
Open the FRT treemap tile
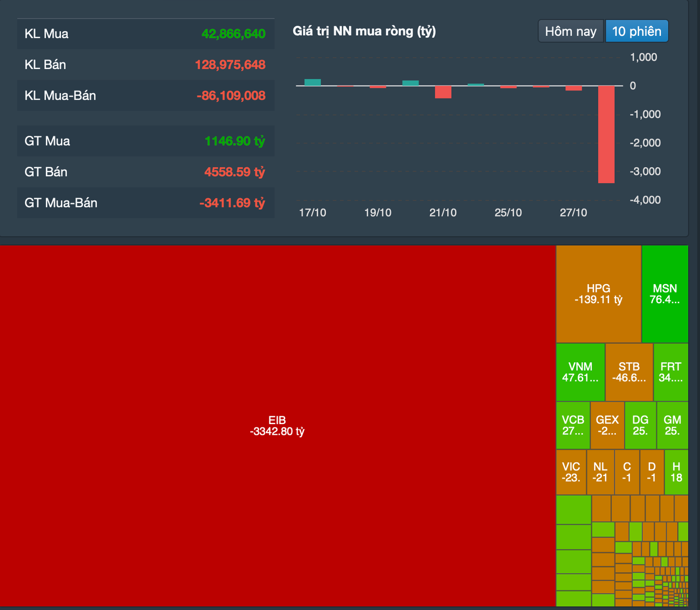671,372
